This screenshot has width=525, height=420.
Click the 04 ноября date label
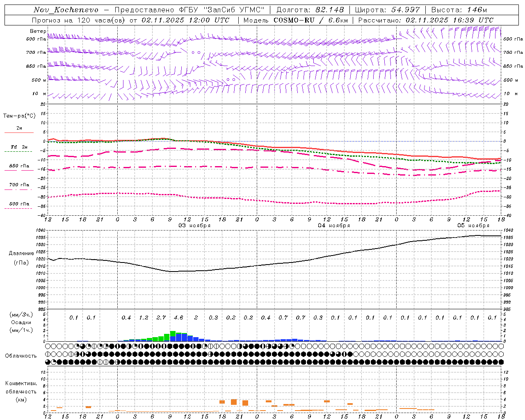[334, 226]
